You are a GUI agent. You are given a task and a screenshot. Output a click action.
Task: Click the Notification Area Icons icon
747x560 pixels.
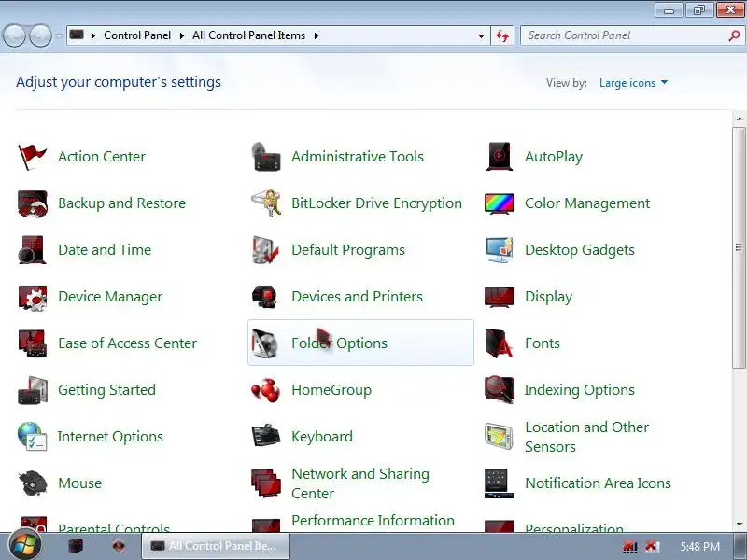point(500,483)
